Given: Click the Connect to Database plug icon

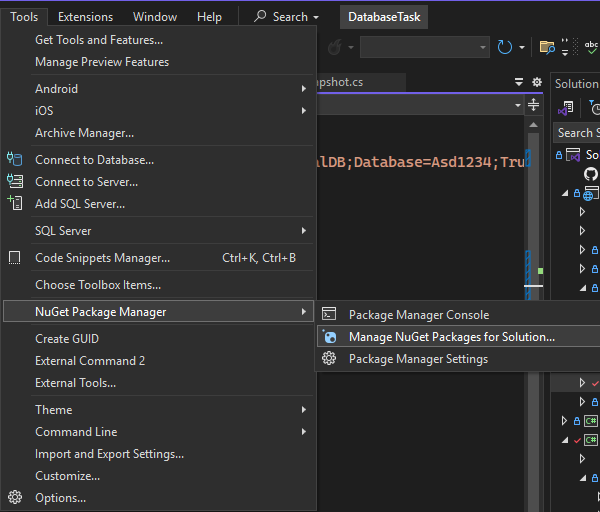Looking at the screenshot, I should click(14, 160).
